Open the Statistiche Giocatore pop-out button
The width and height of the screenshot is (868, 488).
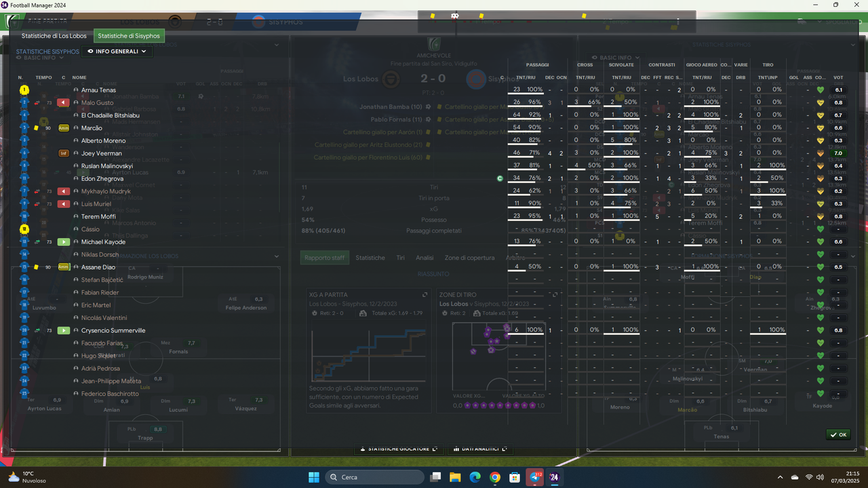click(399, 449)
